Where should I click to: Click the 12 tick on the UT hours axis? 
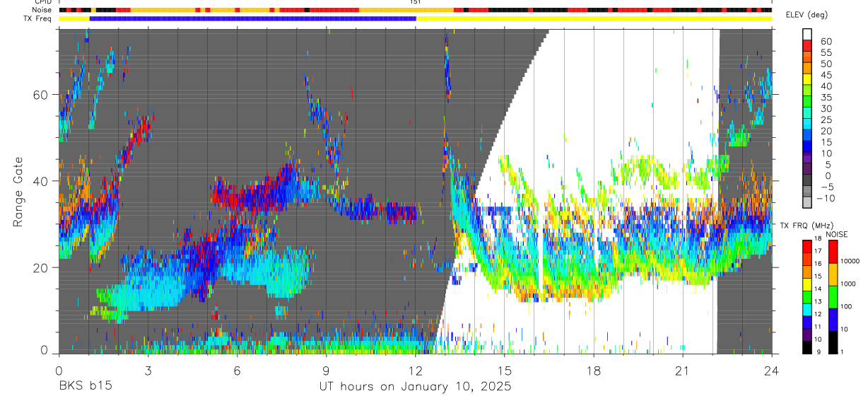coord(415,370)
